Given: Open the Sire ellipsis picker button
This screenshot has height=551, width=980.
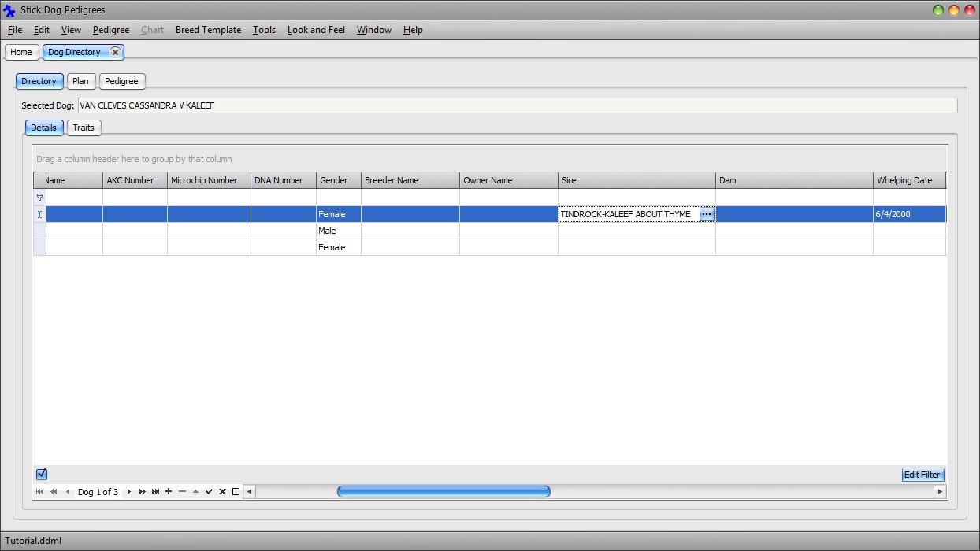Looking at the screenshot, I should pyautogui.click(x=707, y=214).
